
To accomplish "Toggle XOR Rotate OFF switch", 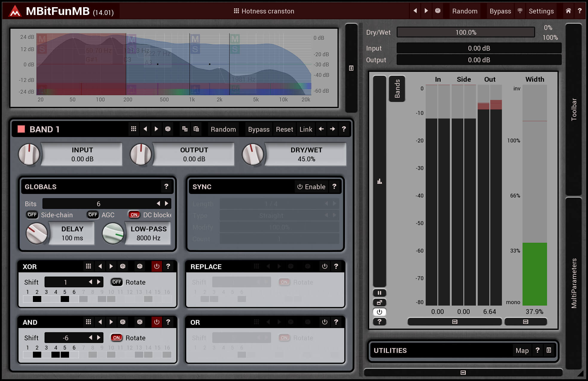I will pos(117,282).
